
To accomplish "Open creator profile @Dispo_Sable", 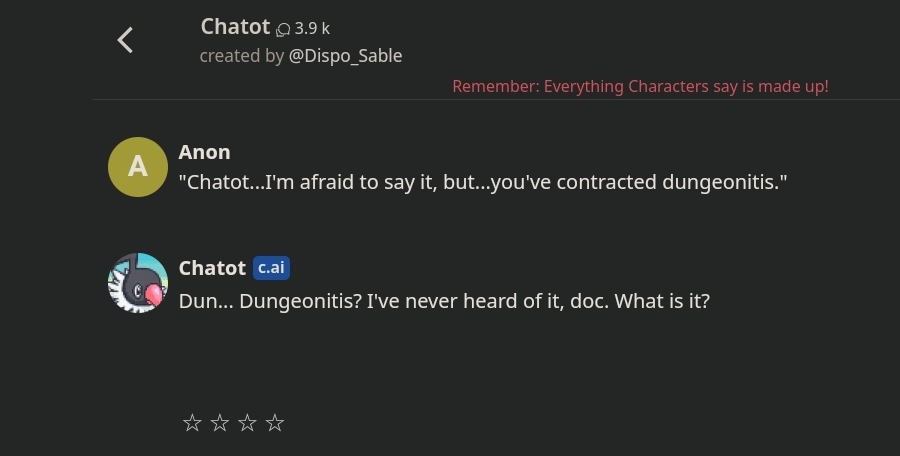I will (345, 56).
